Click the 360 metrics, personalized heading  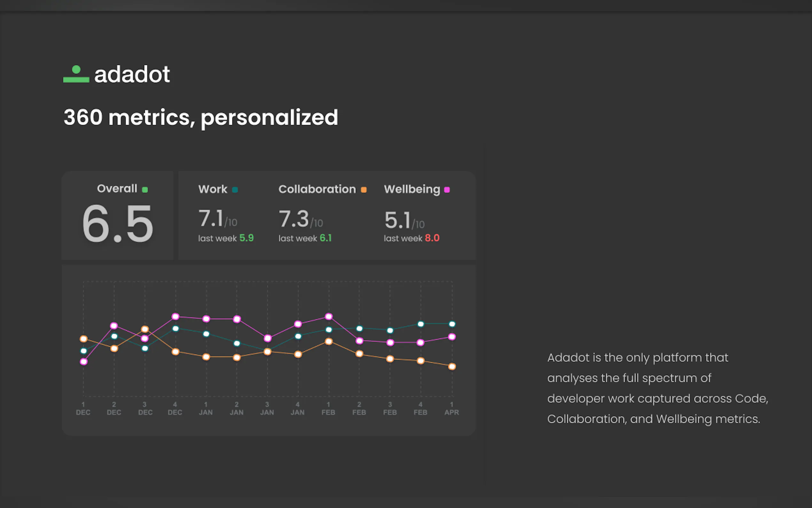[x=201, y=118]
